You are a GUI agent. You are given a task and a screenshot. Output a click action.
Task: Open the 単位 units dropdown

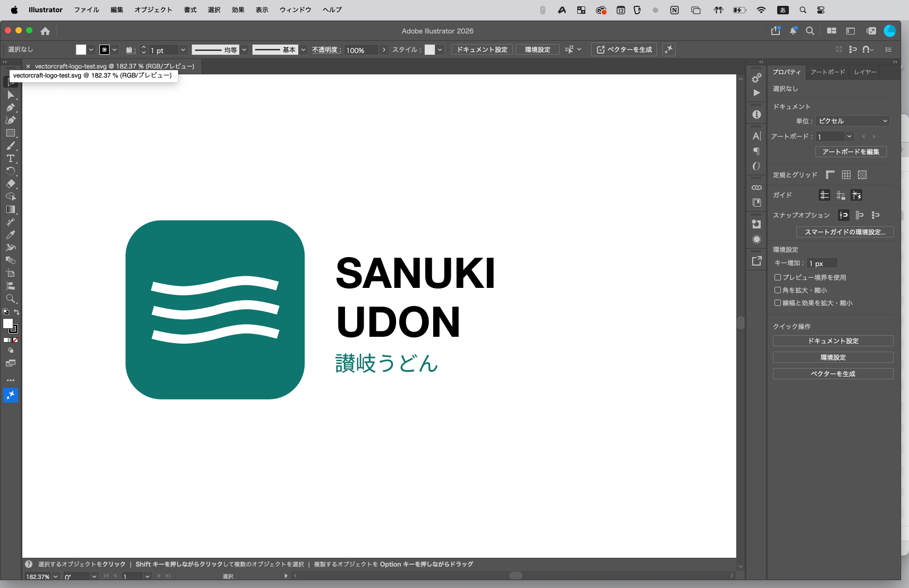(x=853, y=121)
